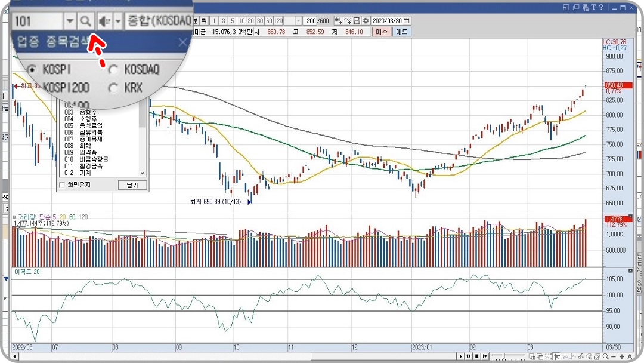The image size is (644, 363).
Task: Click the 닫기 button in sector popup
Action: coord(132,185)
